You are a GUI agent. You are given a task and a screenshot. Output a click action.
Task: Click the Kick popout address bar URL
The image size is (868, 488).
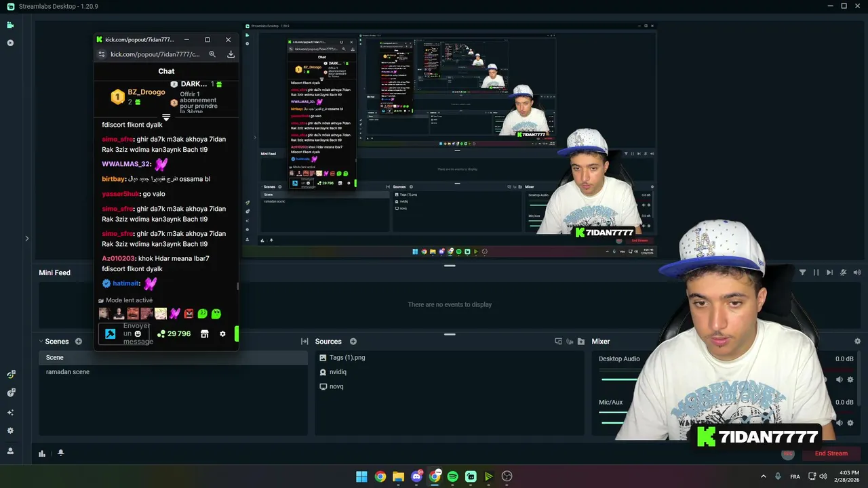155,54
